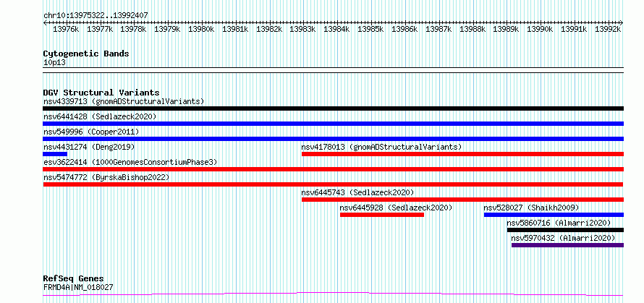Open the nsv5860716 (Almarri2020) label
This screenshot has width=644, height=303.
pyautogui.click(x=559, y=223)
